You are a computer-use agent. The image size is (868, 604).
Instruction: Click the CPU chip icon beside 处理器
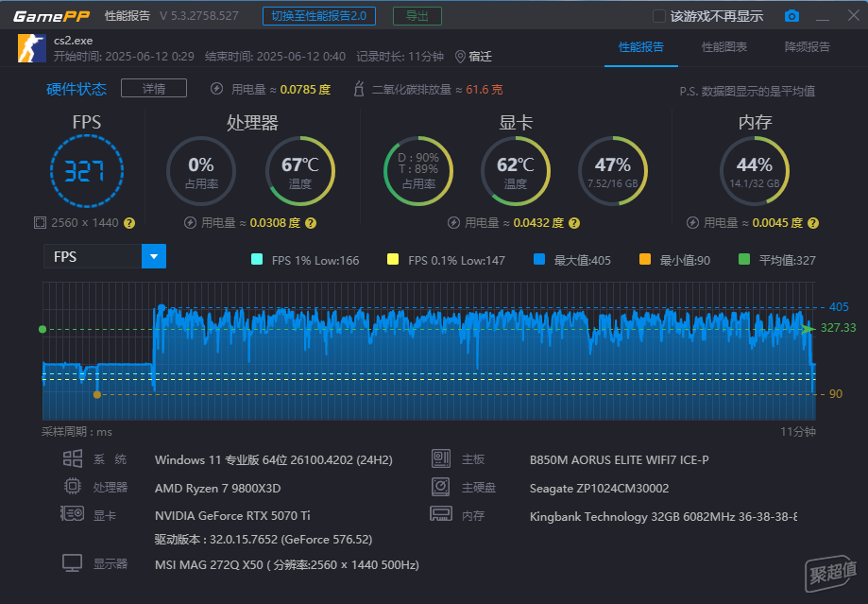click(x=73, y=486)
